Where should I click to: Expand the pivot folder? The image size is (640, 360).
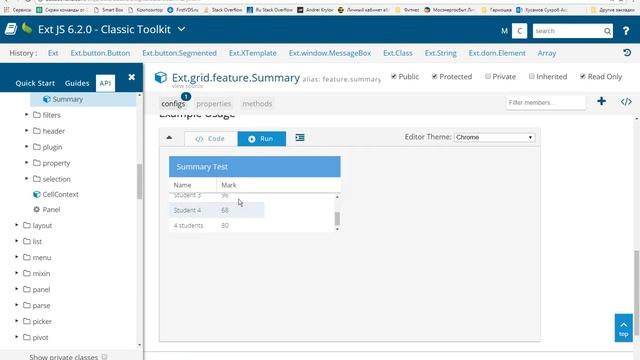point(17,337)
